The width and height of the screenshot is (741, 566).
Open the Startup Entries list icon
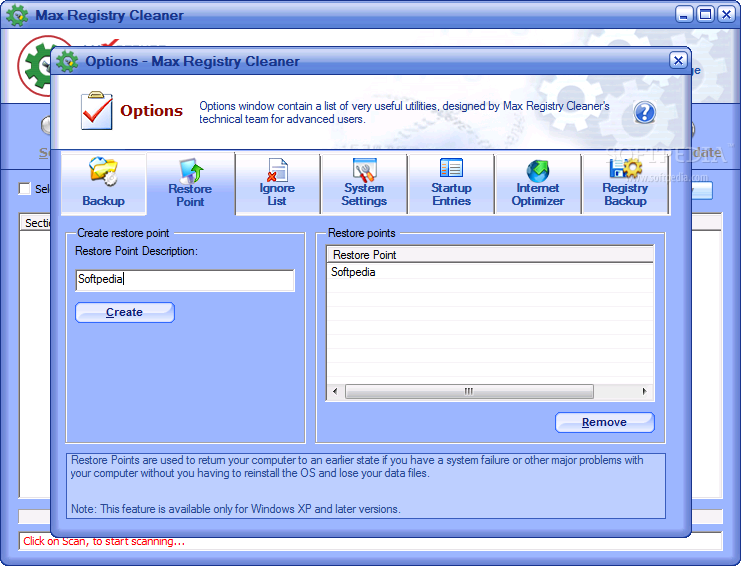pos(451,168)
